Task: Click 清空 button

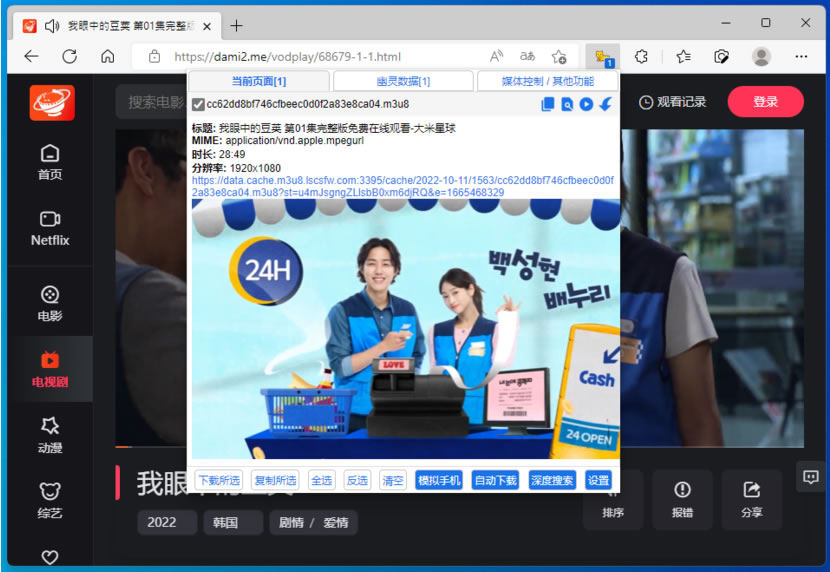Action: [x=393, y=480]
